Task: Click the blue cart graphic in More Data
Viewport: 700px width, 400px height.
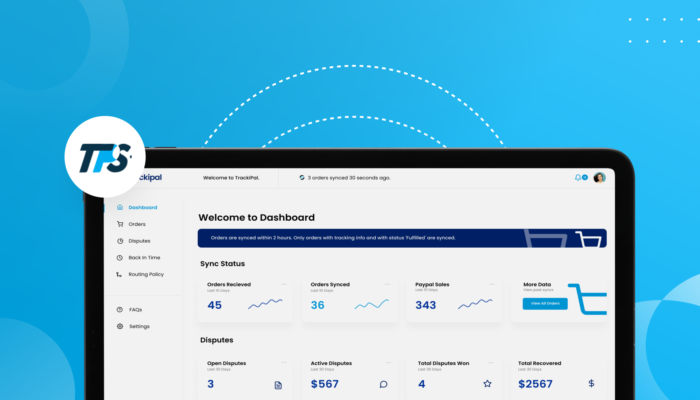Action: 588,299
